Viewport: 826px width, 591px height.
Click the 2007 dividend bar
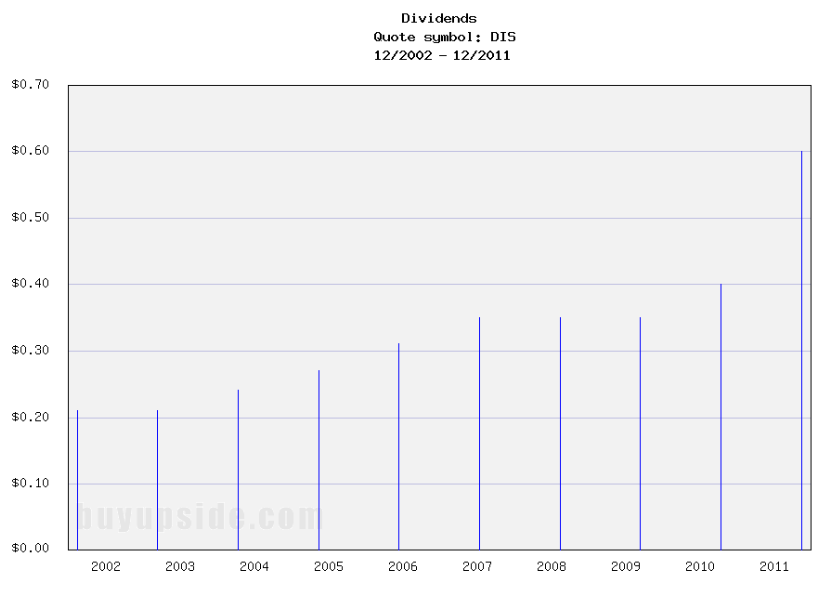tap(479, 434)
